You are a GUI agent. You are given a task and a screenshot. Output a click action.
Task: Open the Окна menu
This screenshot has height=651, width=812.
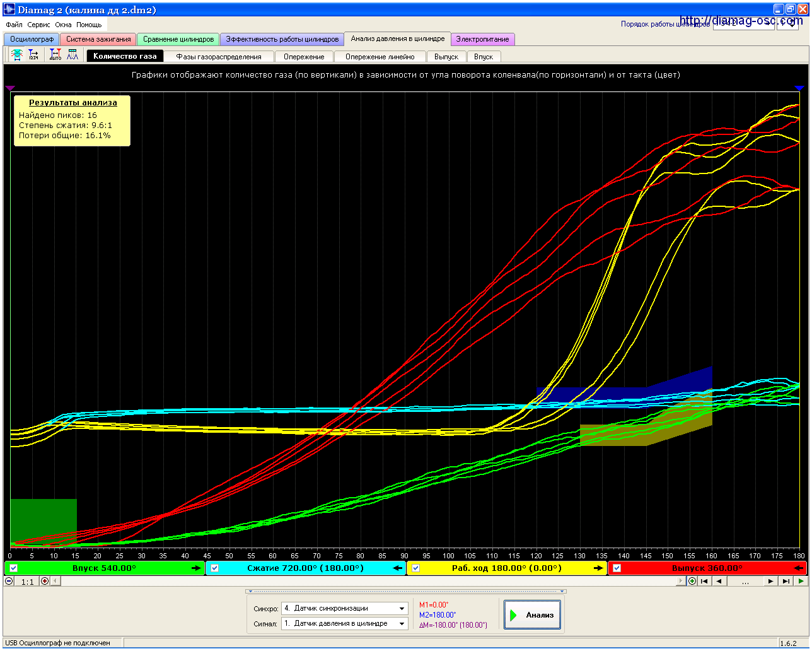pos(63,25)
